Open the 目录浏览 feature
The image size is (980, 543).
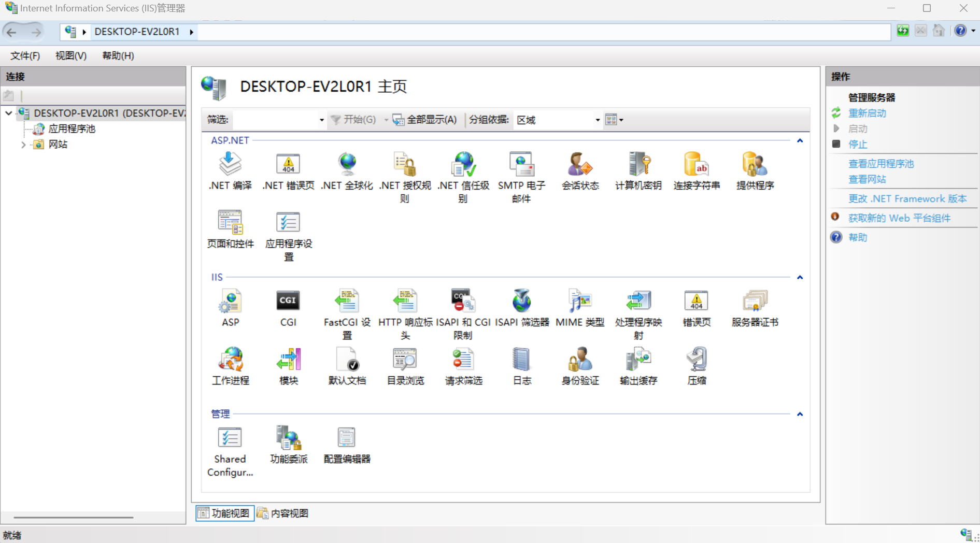pyautogui.click(x=405, y=366)
